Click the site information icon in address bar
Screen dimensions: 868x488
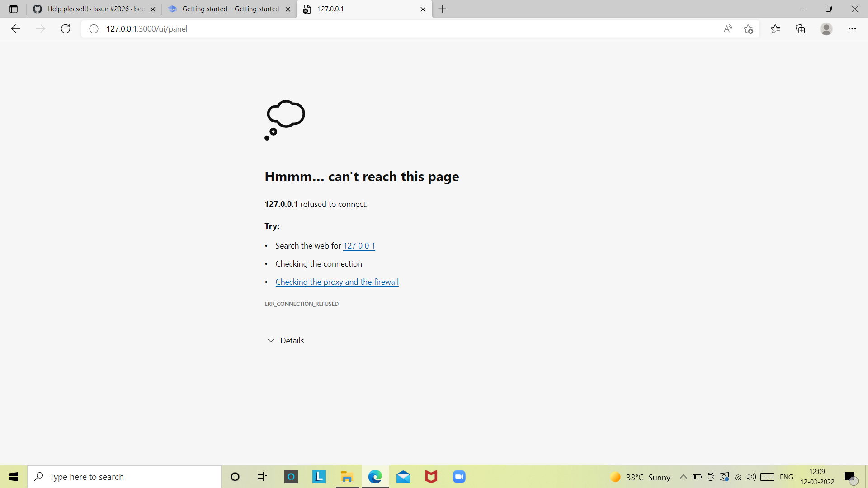[94, 28]
